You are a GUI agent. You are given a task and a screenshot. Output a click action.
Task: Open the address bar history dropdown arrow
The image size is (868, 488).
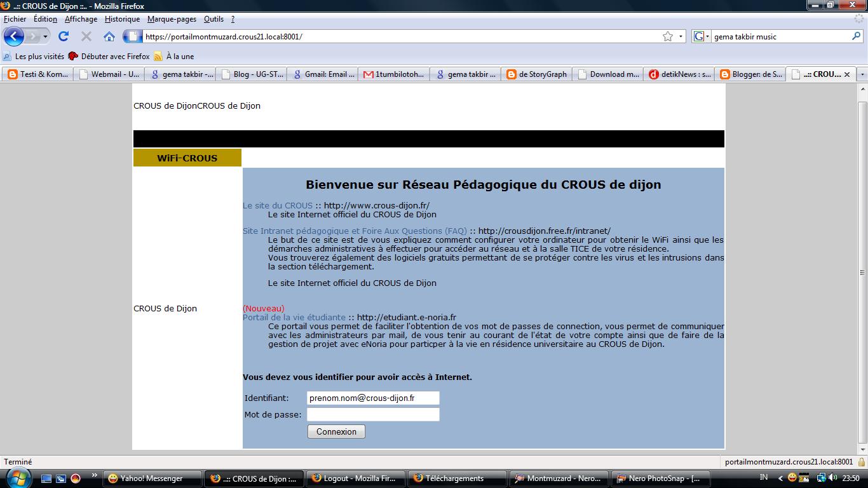(681, 36)
